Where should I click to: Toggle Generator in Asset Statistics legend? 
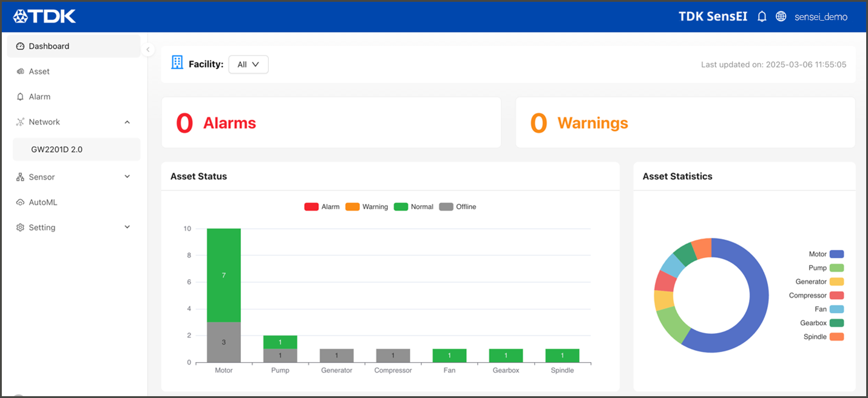pyautogui.click(x=819, y=282)
